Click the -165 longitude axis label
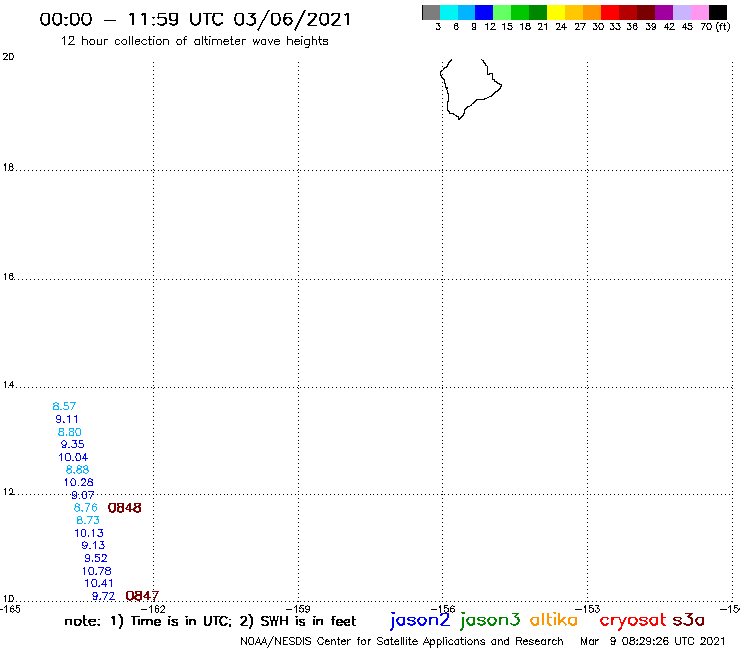 tap(10, 609)
